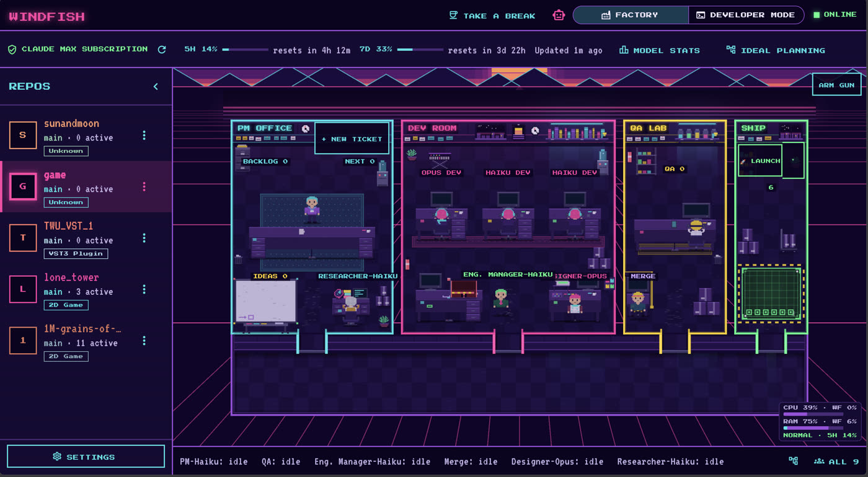Viewport: 868px width, 477px height.
Task: Create a new ticket in PM Office
Action: 352,139
